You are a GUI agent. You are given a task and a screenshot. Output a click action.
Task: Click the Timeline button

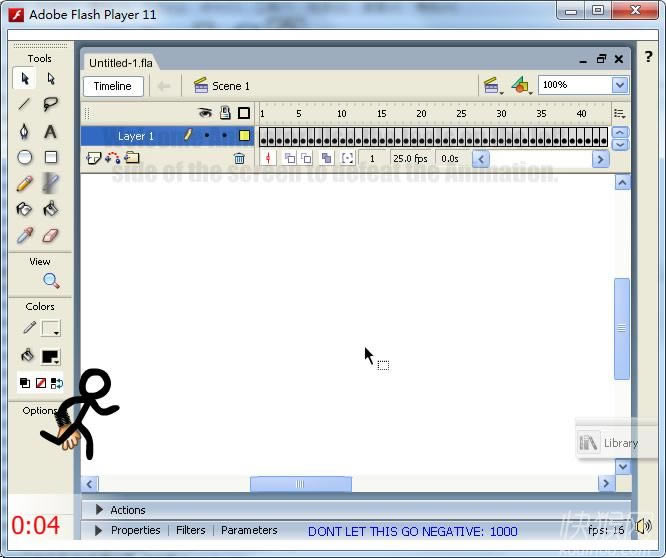[113, 86]
